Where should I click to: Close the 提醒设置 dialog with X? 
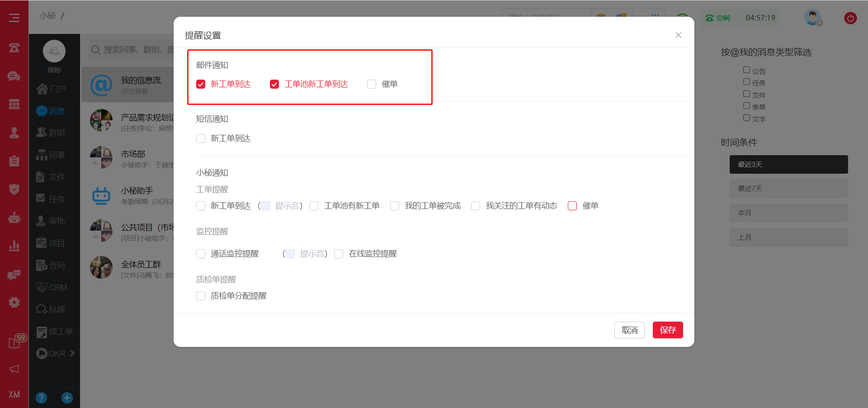click(678, 35)
